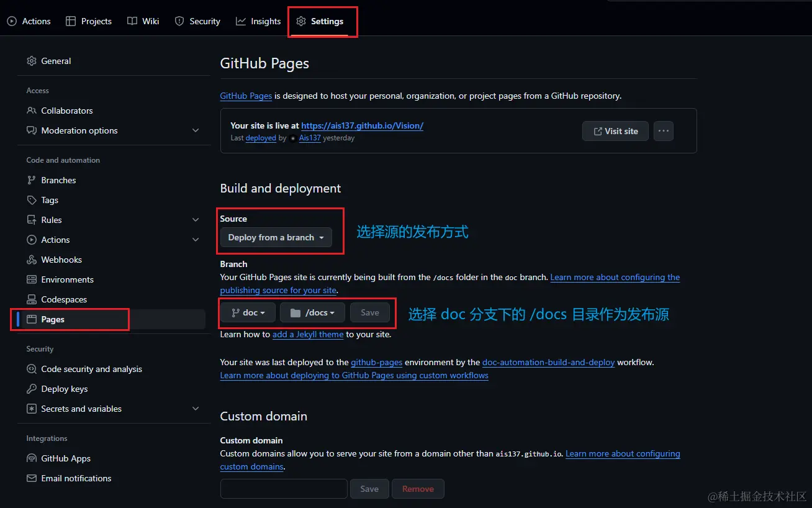Click the Secrets and variables asterisk icon
Screen dimensions: 812x508
[32, 409]
